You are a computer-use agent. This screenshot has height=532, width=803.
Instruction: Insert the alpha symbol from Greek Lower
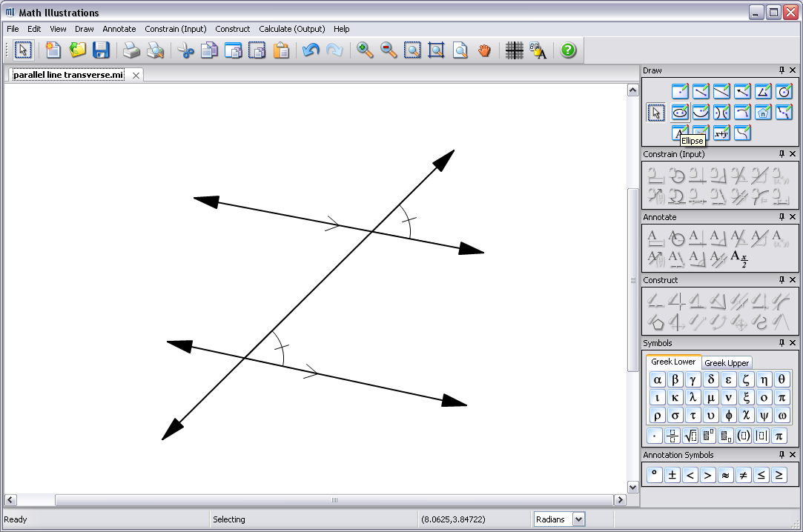click(657, 379)
